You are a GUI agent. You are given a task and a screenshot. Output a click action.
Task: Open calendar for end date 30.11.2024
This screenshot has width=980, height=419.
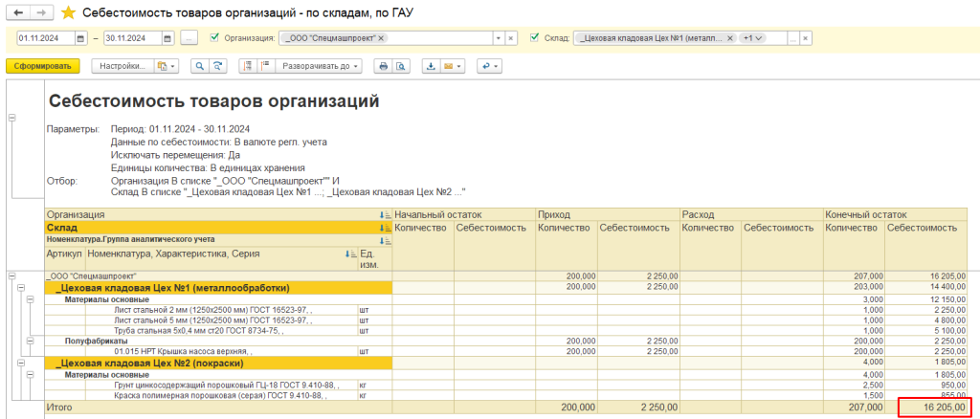pos(167,38)
